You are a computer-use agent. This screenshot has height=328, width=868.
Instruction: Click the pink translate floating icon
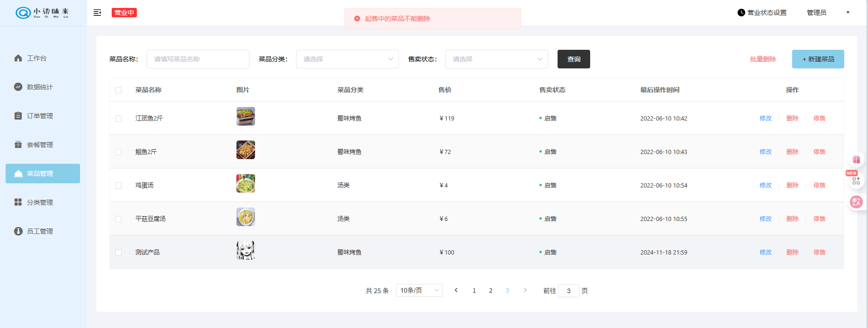[x=856, y=202]
